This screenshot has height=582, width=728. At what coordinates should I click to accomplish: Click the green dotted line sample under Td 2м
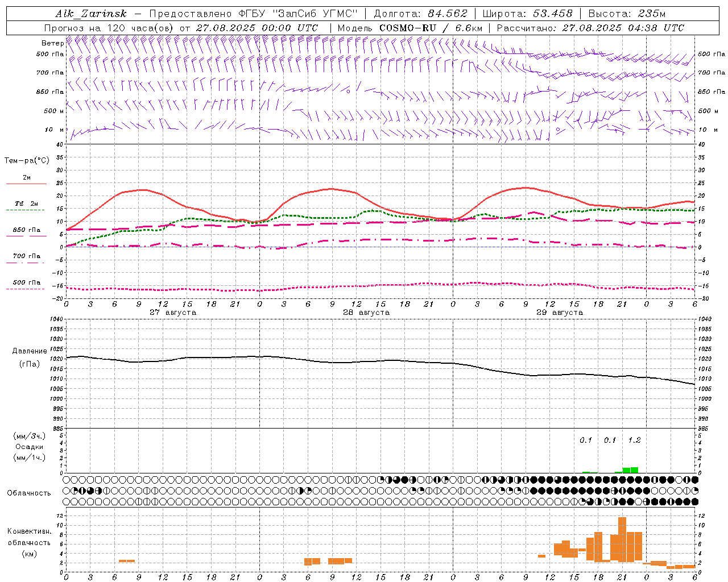click(26, 210)
